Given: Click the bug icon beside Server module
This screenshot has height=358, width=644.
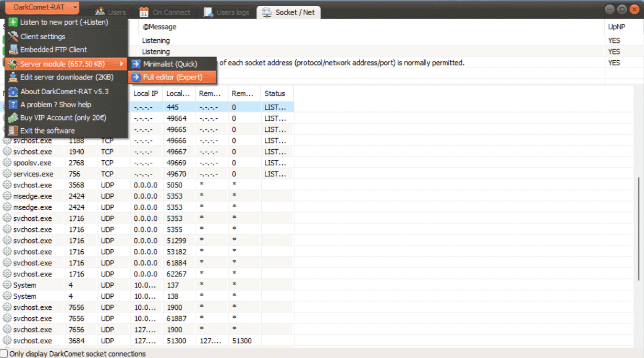Looking at the screenshot, I should 13,64.
